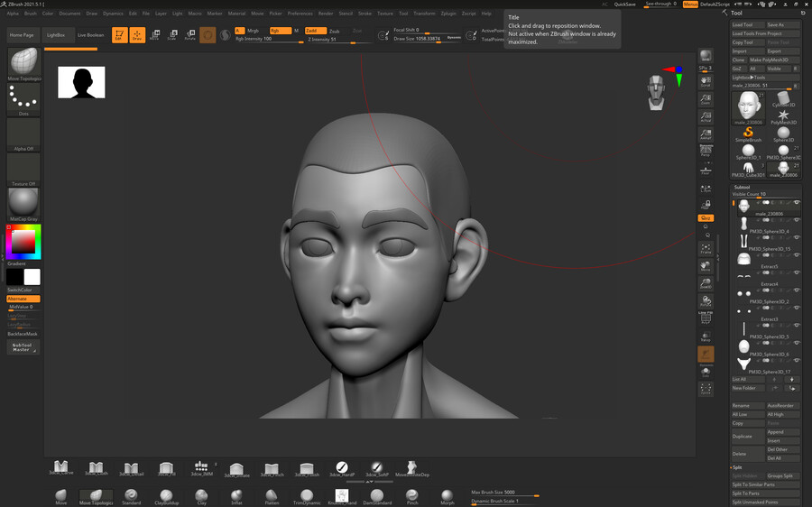Click the Home Page button
The width and height of the screenshot is (812, 507).
pyautogui.click(x=22, y=35)
